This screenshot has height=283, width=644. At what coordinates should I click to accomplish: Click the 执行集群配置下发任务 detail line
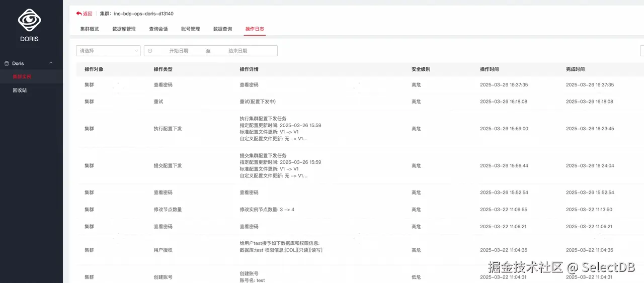(263, 119)
